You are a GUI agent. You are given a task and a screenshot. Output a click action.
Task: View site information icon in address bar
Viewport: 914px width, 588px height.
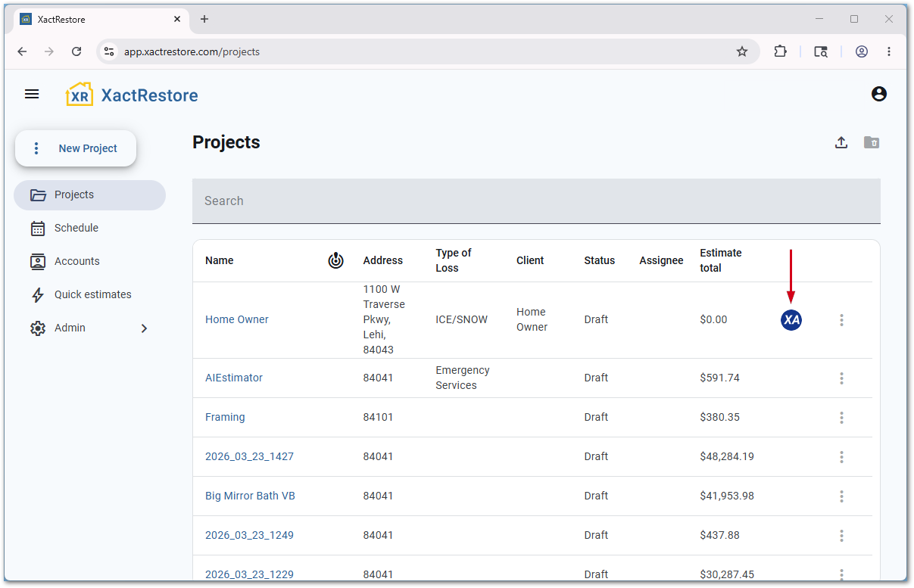tap(109, 51)
